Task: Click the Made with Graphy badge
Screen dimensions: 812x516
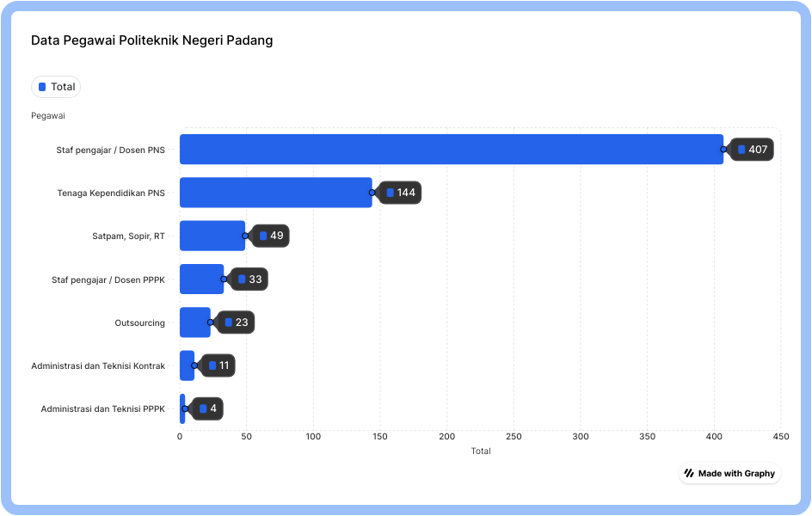Action: [729, 473]
